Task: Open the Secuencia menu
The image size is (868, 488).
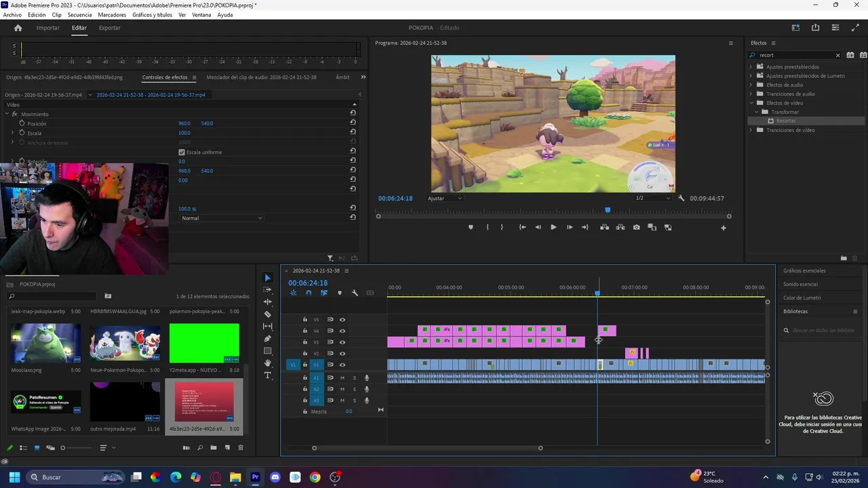Action: (79, 14)
